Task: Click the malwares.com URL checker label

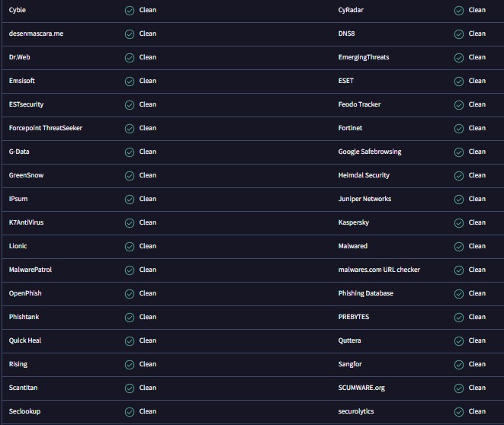Action: pos(379,270)
